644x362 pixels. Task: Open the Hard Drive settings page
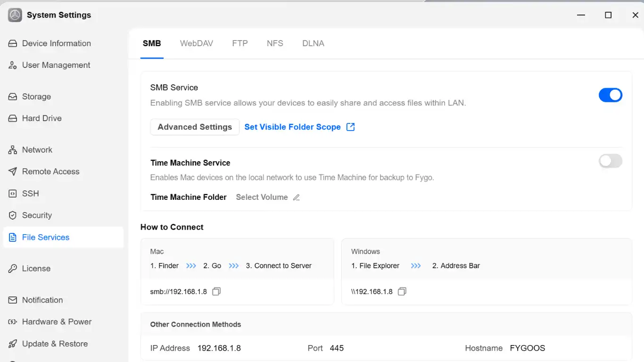click(63, 118)
